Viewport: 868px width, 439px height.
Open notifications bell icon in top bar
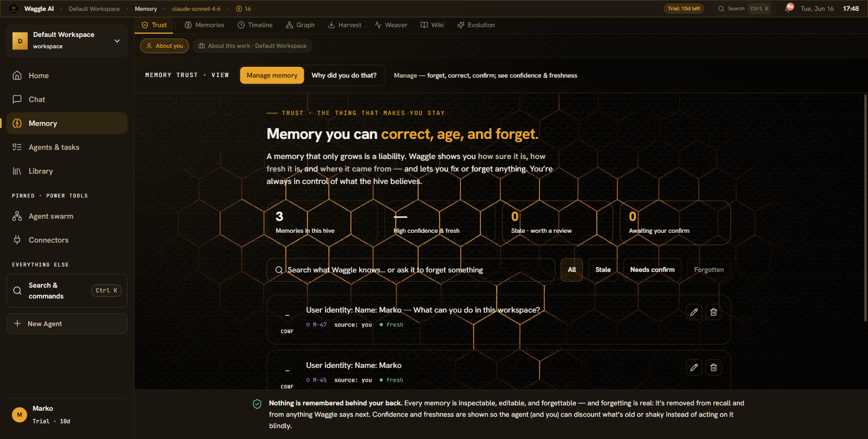click(789, 8)
